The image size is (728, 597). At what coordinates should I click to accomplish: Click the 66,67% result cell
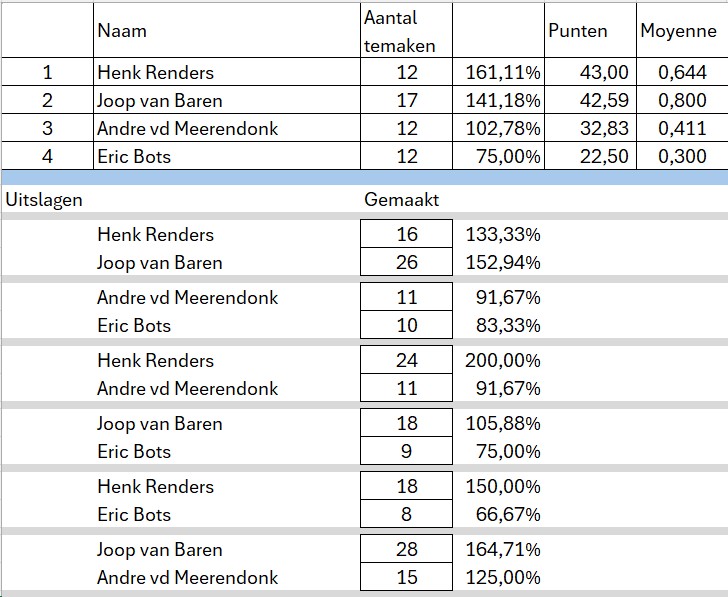(503, 515)
